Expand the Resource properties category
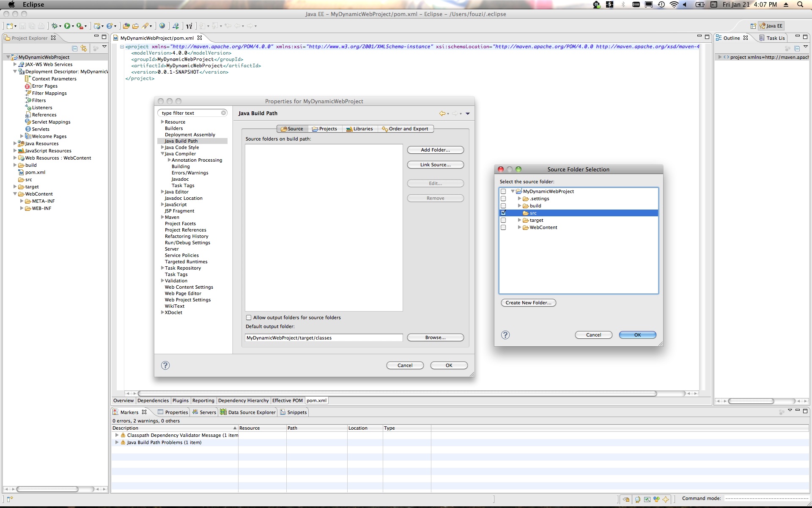This screenshot has height=508, width=812. pos(162,122)
